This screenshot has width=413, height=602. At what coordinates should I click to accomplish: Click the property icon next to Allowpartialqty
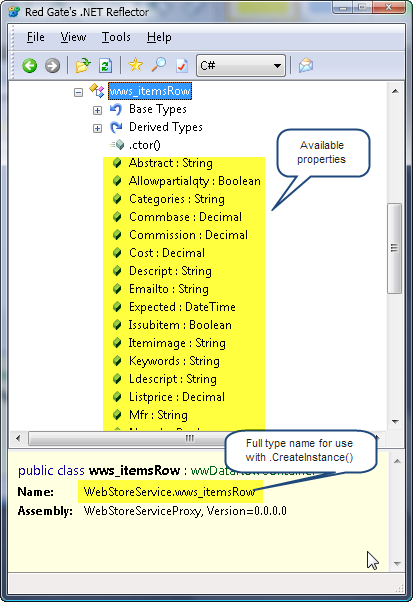pyautogui.click(x=117, y=181)
